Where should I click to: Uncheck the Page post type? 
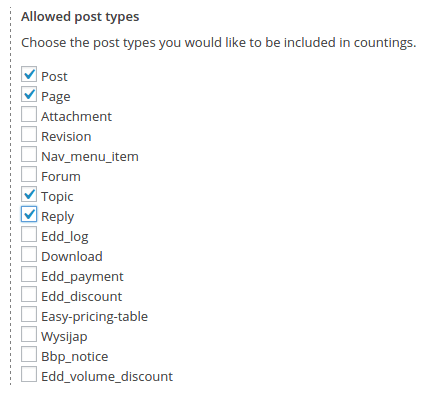click(29, 94)
